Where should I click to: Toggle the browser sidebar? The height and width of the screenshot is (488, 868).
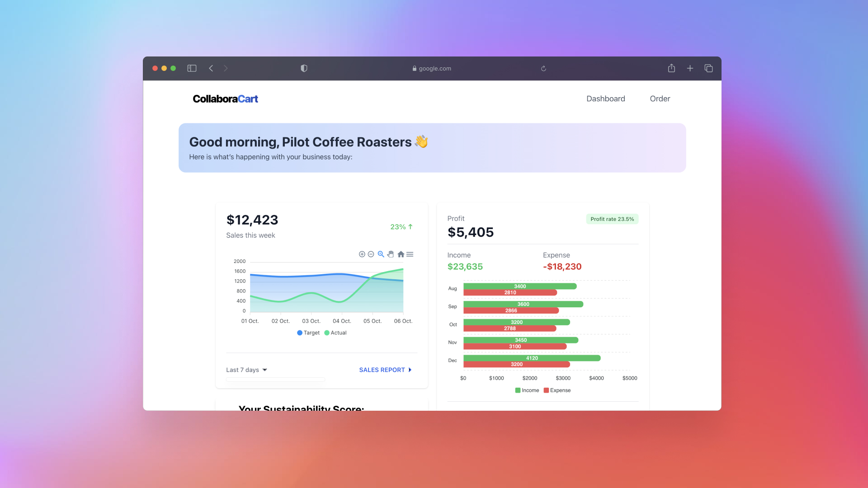(x=192, y=68)
